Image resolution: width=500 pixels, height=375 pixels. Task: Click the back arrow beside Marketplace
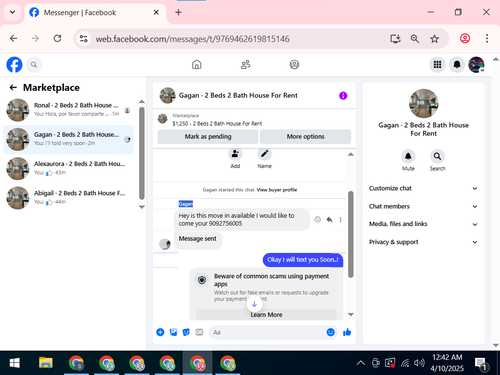click(13, 87)
